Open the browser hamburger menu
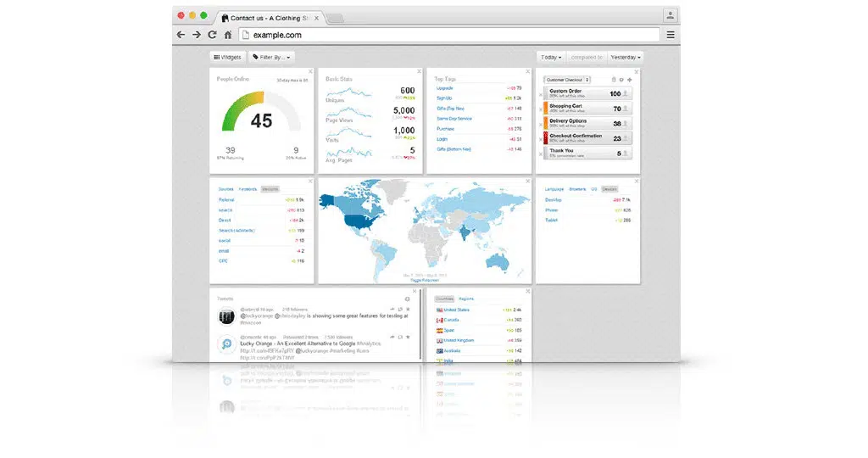 pyautogui.click(x=670, y=34)
